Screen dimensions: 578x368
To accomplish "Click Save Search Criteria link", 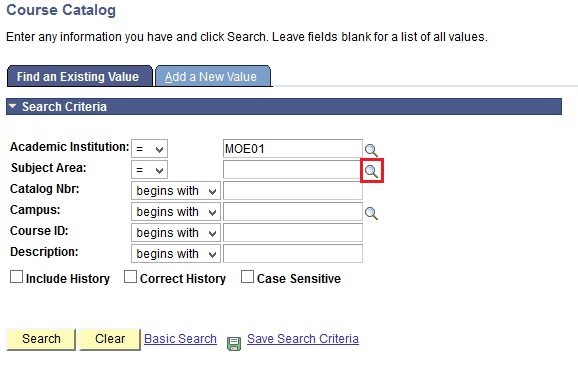I will pyautogui.click(x=303, y=339).
